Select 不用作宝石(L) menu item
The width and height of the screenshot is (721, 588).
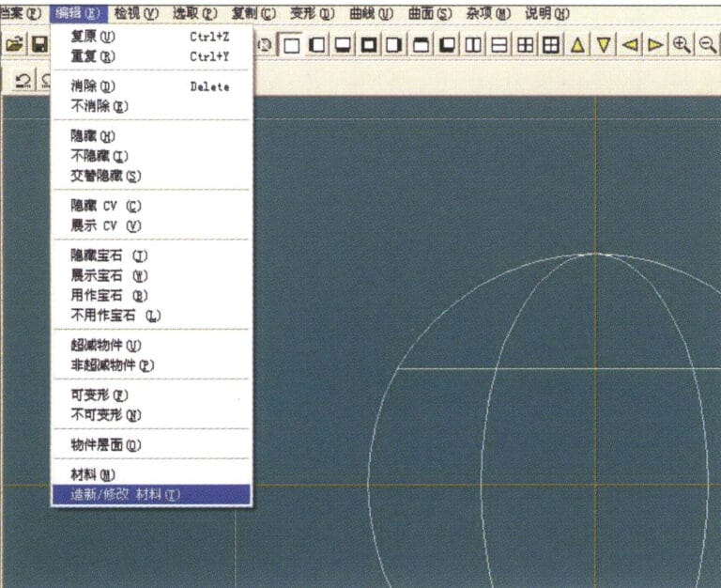pos(151,316)
